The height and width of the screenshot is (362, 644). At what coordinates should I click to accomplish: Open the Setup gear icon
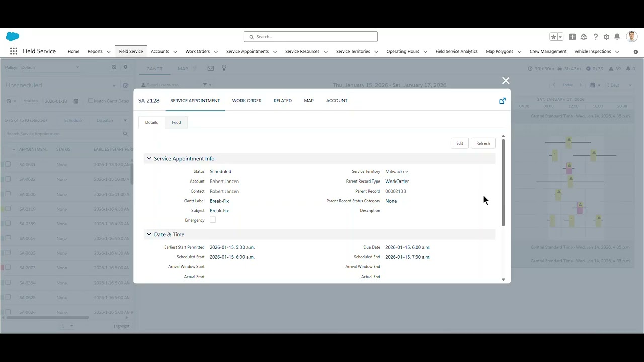click(x=606, y=37)
